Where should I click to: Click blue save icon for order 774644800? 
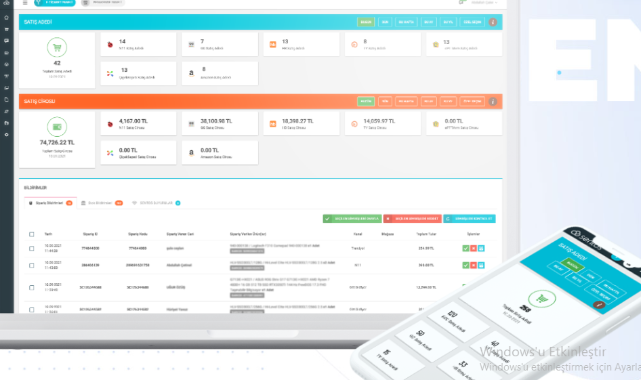(x=481, y=248)
